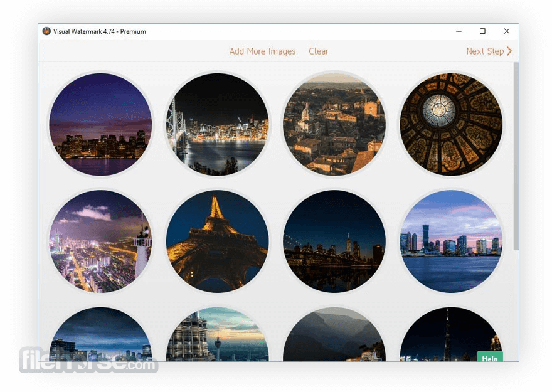
Task: Select the purple city lights aerial thumbnail
Action: (x=101, y=241)
